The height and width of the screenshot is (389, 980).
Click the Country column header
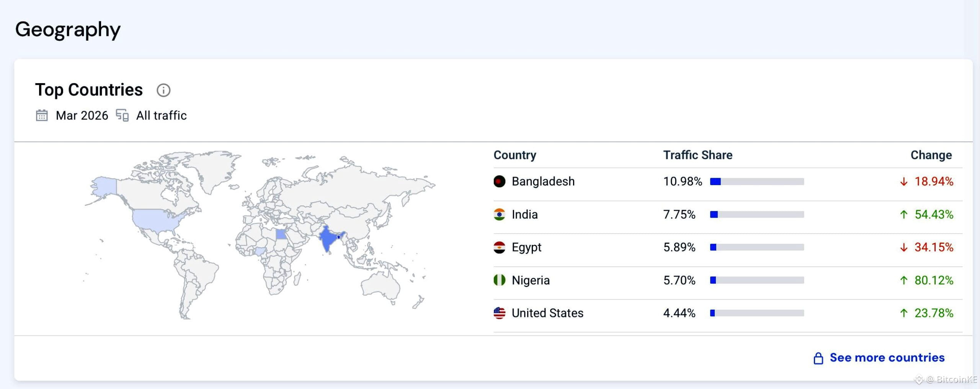click(514, 155)
